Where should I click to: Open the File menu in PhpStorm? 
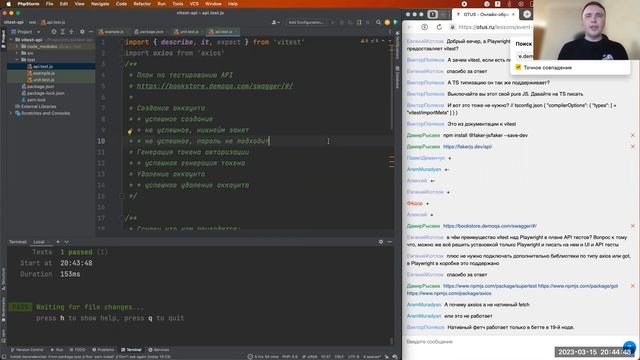[49, 4]
